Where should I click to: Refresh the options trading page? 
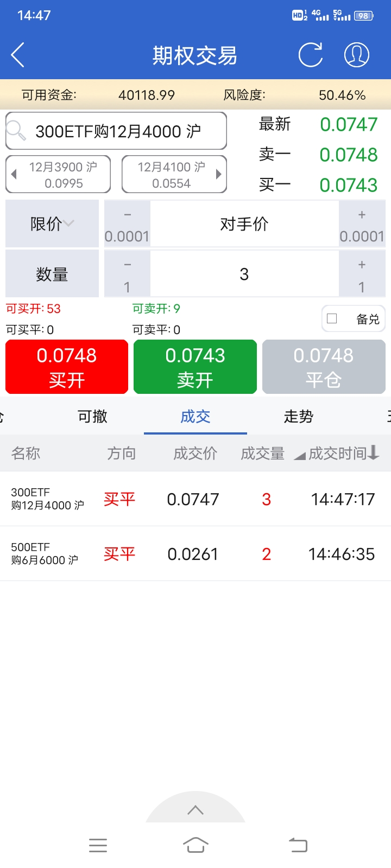311,55
